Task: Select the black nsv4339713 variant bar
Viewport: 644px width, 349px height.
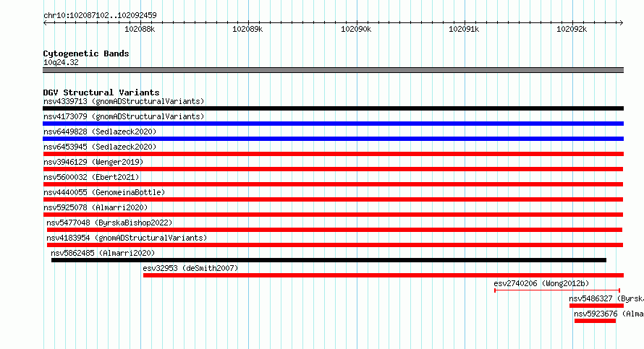Action: pos(333,108)
